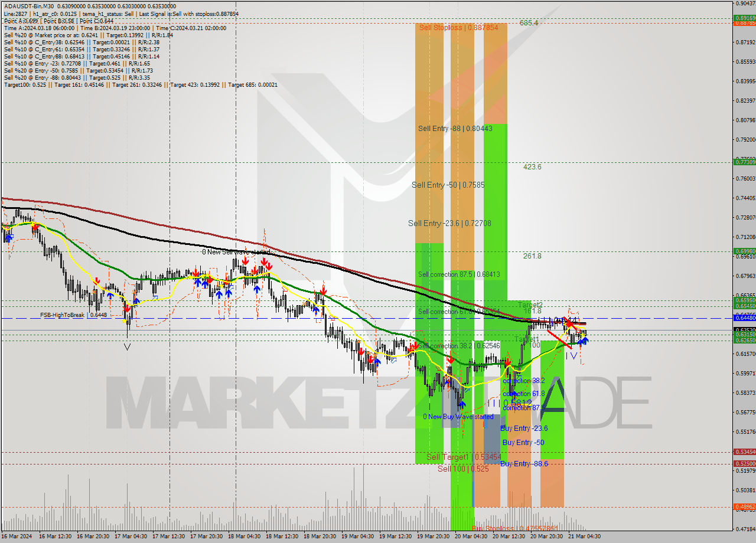
Task: Select the Buy Entry -23.6 label
Action: 524,428
